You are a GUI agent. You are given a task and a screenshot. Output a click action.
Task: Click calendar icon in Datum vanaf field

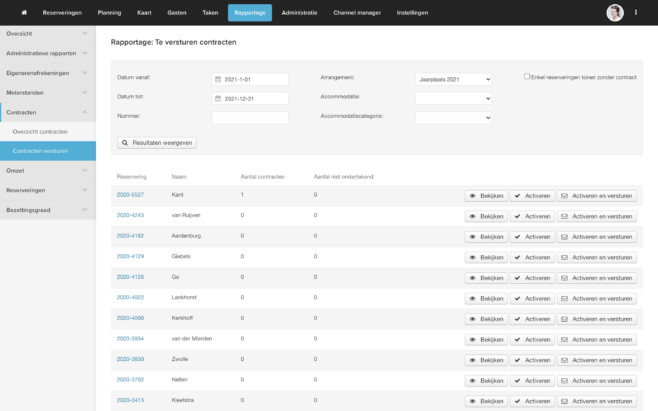218,79
